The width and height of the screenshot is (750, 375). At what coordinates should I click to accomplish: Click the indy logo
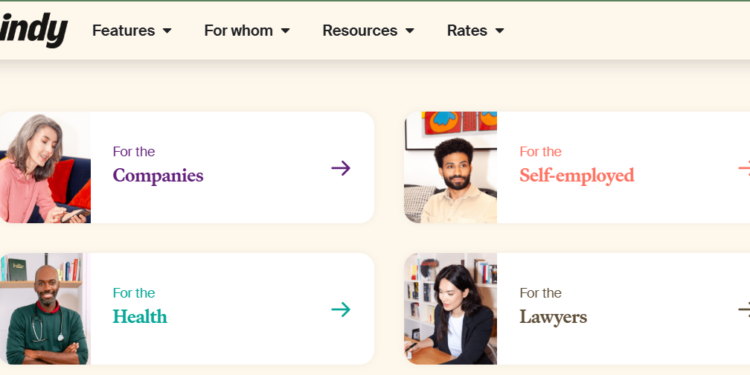point(33,30)
